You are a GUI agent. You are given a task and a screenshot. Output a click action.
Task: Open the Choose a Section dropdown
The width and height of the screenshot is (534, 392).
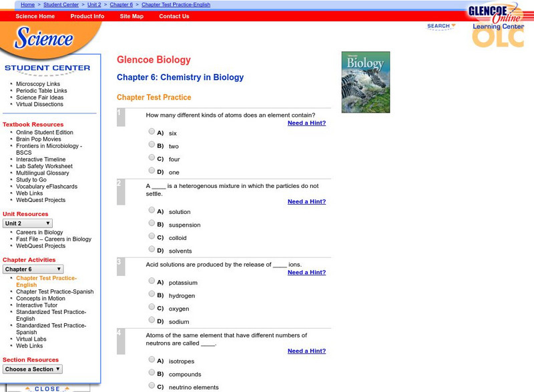(x=33, y=369)
